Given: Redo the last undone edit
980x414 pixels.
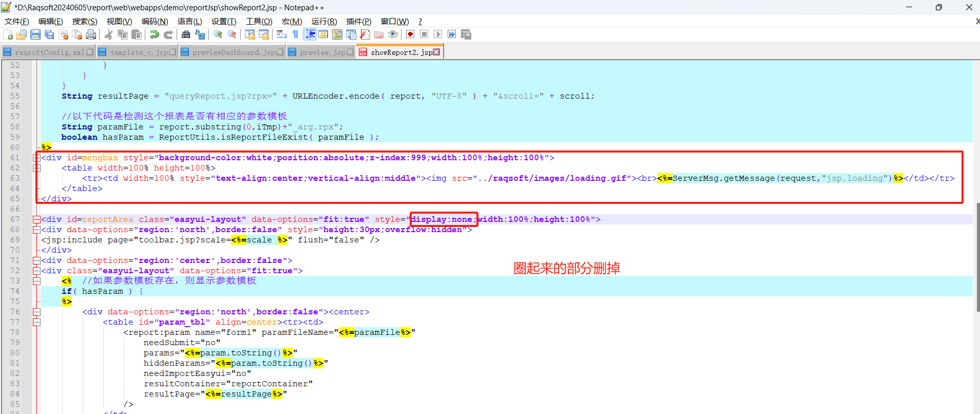Looking at the screenshot, I should 168,34.
